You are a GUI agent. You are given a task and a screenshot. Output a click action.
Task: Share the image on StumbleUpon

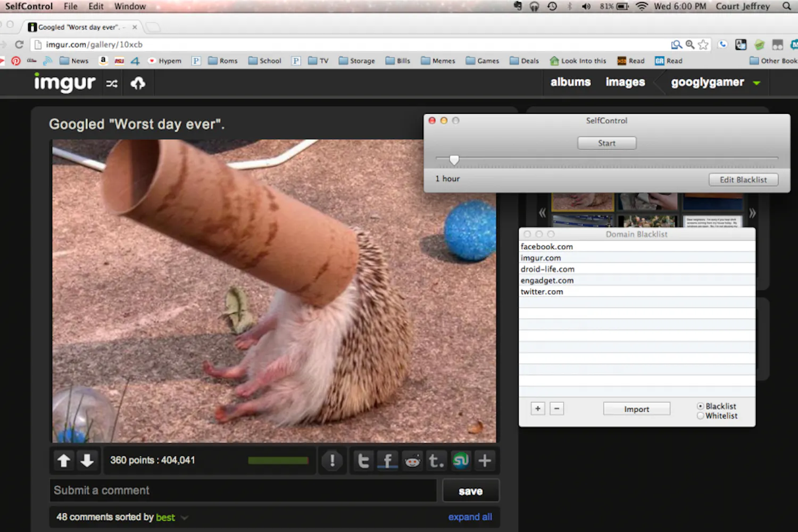click(x=461, y=461)
